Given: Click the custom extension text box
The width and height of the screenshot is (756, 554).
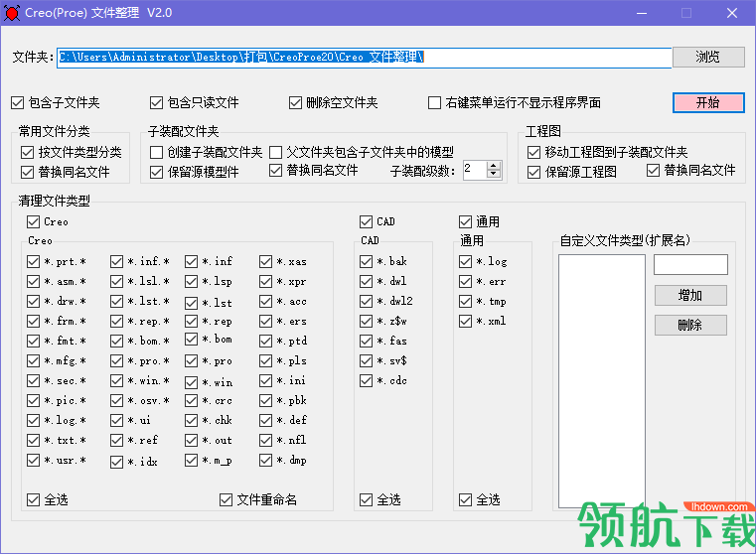Looking at the screenshot, I should point(690,264).
